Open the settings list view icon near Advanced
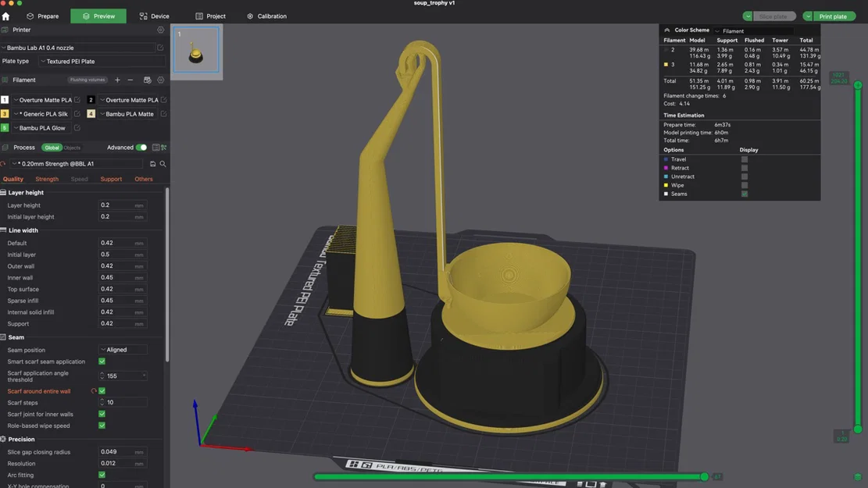The image size is (868, 488). pyautogui.click(x=155, y=148)
